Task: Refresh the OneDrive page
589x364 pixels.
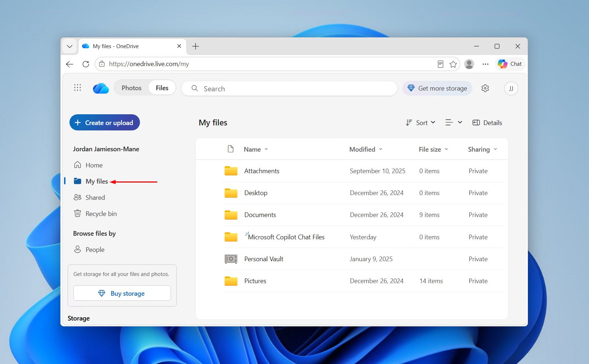Action: click(86, 64)
